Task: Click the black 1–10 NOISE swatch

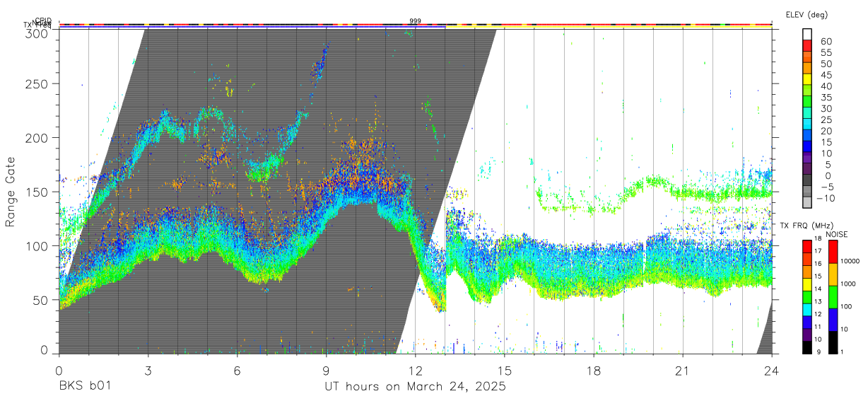Action: coord(833,342)
